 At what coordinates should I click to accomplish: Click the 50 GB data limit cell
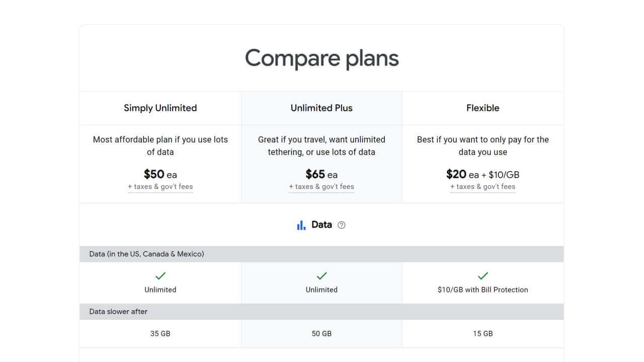(x=321, y=334)
